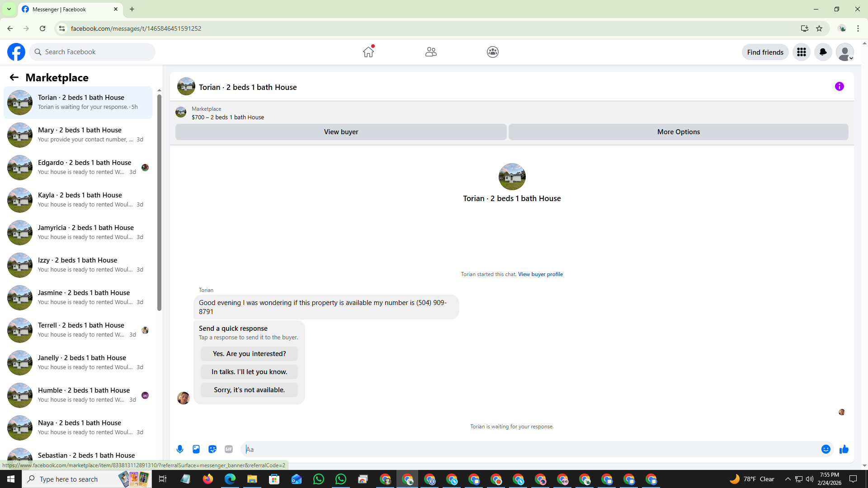Show hidden system tray icons

tap(788, 479)
